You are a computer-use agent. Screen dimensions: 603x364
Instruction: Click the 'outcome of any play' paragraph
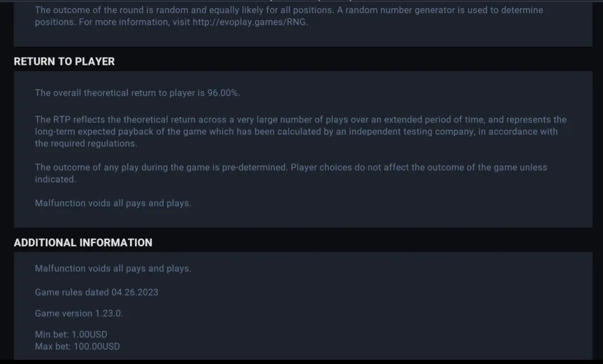(x=291, y=173)
